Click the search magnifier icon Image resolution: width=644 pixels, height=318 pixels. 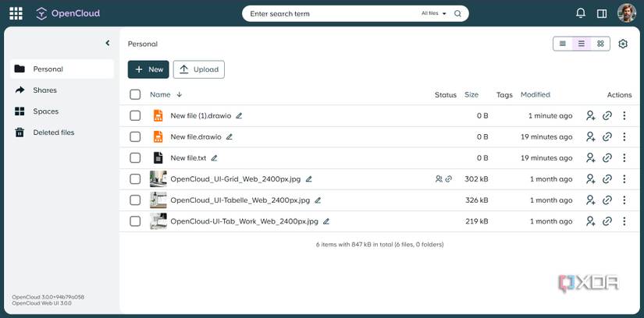[457, 13]
